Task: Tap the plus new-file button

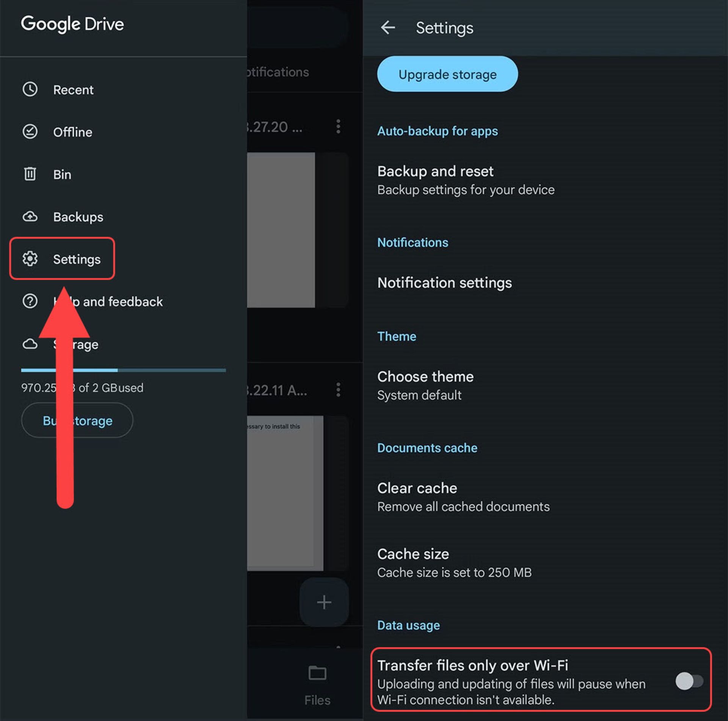Action: coord(324,602)
